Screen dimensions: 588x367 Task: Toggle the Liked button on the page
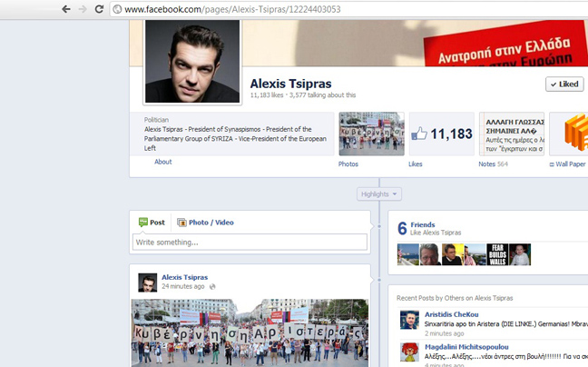point(563,84)
